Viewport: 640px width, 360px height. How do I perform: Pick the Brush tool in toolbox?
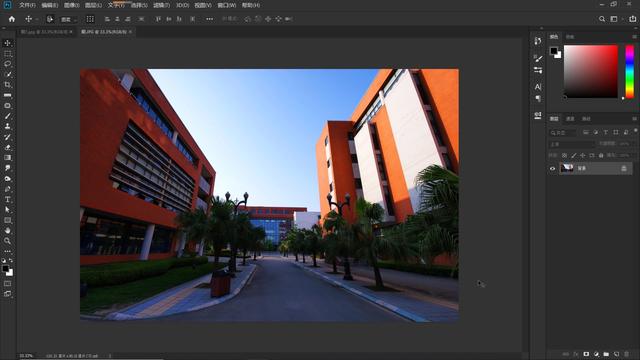coord(7,116)
